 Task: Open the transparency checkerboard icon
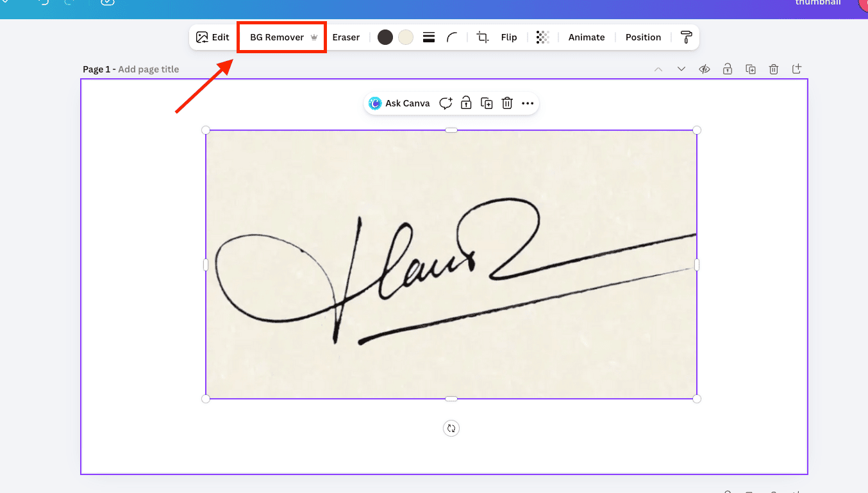click(542, 37)
